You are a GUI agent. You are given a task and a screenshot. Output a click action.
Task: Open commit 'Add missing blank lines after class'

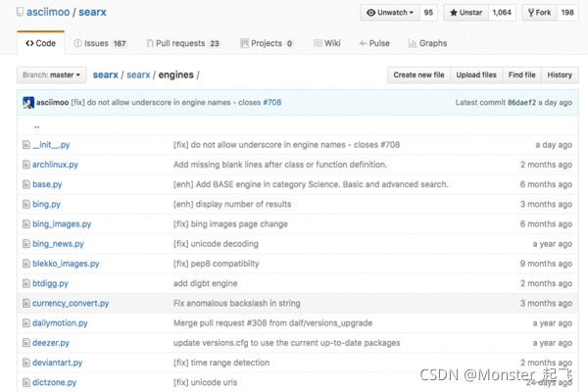[x=280, y=165]
